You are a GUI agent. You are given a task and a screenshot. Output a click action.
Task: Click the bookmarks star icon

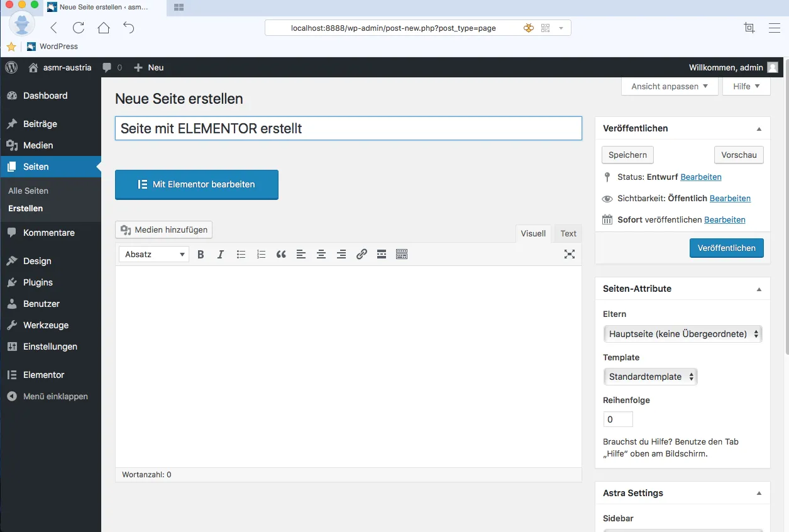[11, 47]
